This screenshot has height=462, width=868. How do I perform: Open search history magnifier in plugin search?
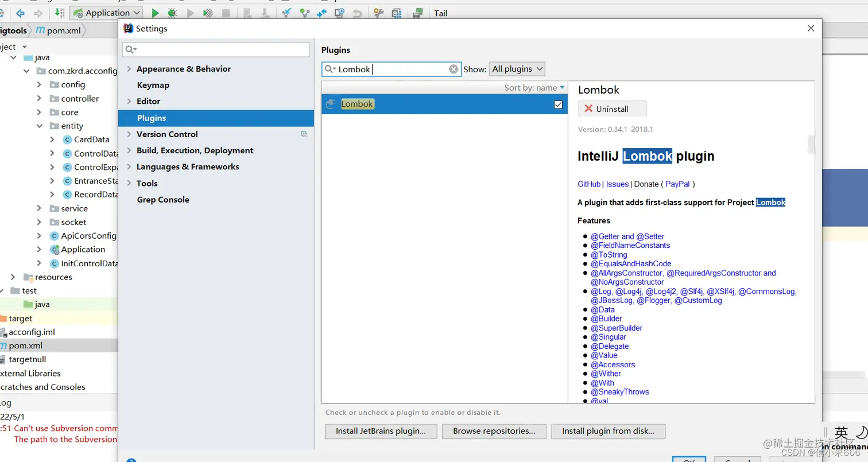pos(330,69)
